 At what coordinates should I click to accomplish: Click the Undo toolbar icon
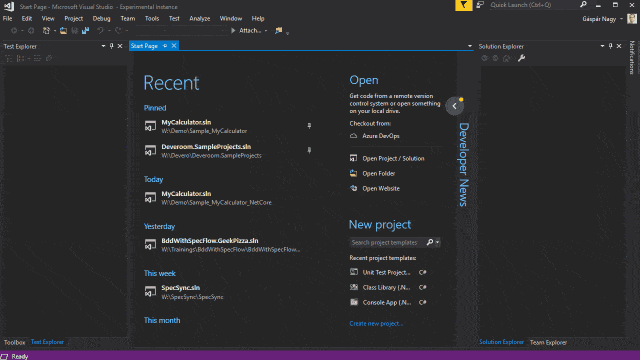[x=100, y=31]
